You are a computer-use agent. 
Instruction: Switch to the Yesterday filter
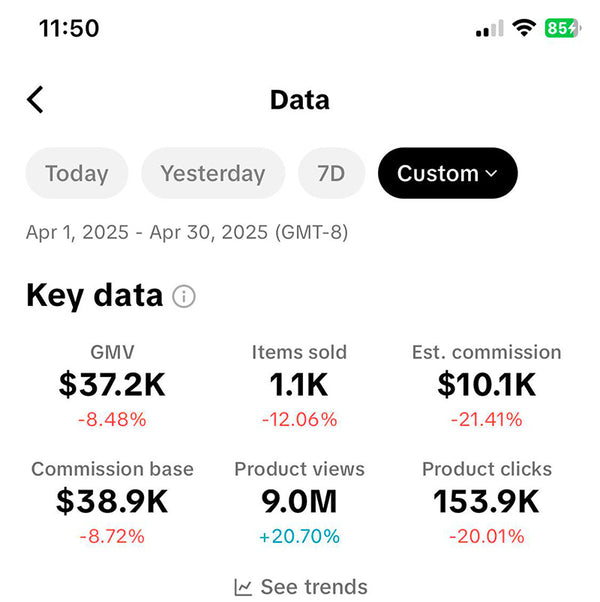pyautogui.click(x=213, y=174)
